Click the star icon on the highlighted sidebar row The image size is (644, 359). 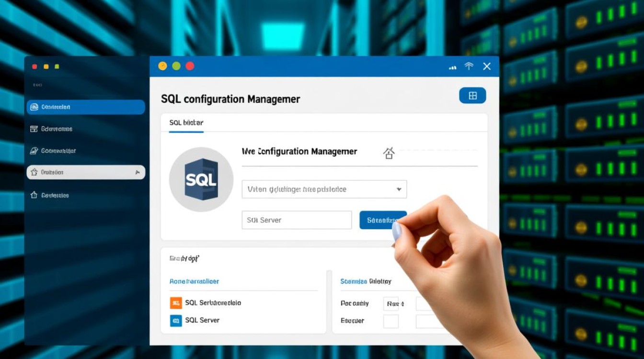click(x=34, y=172)
